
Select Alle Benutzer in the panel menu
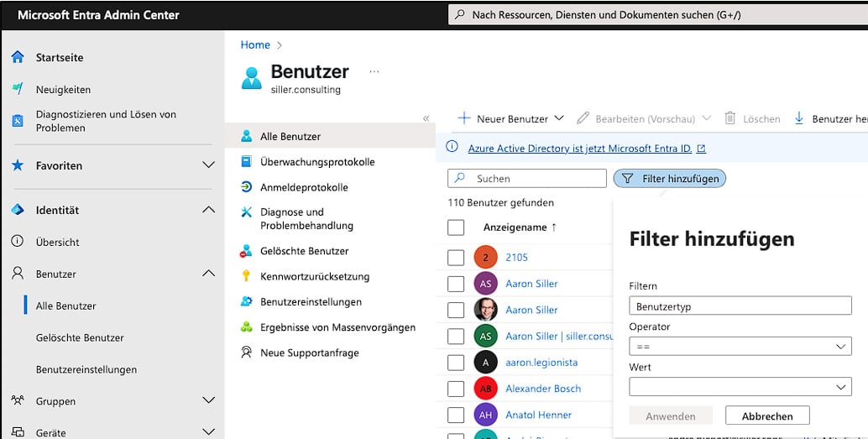[330, 136]
